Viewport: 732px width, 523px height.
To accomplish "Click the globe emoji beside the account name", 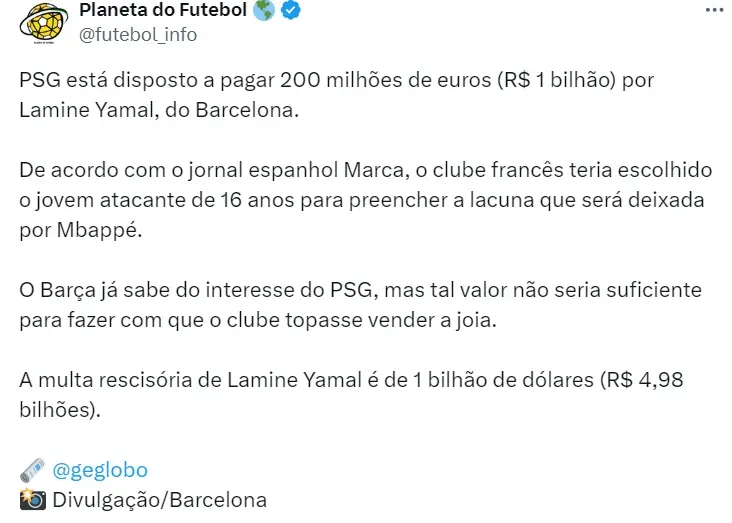I will pos(265,12).
